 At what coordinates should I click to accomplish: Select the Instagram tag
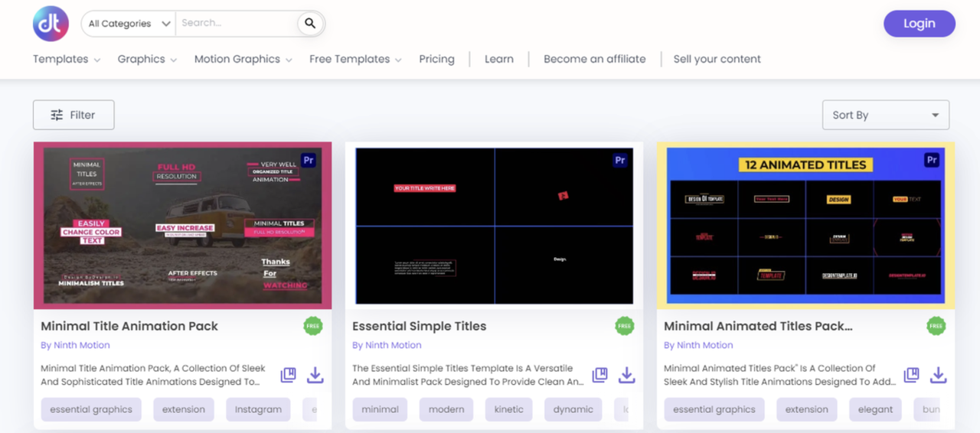(x=258, y=409)
